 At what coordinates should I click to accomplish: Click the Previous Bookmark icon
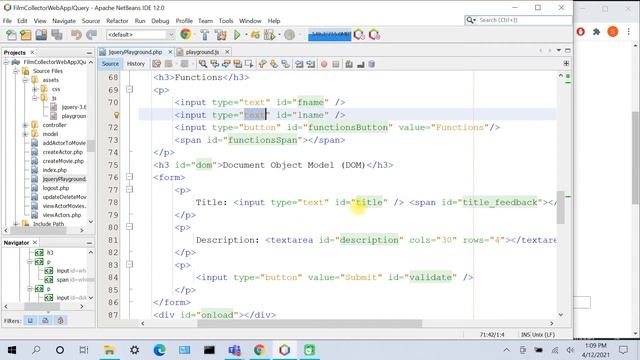262,64
